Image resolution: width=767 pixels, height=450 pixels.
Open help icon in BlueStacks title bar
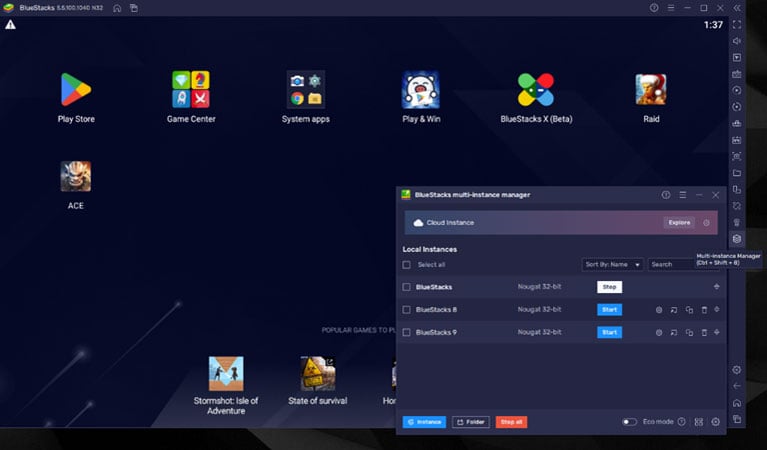point(654,8)
